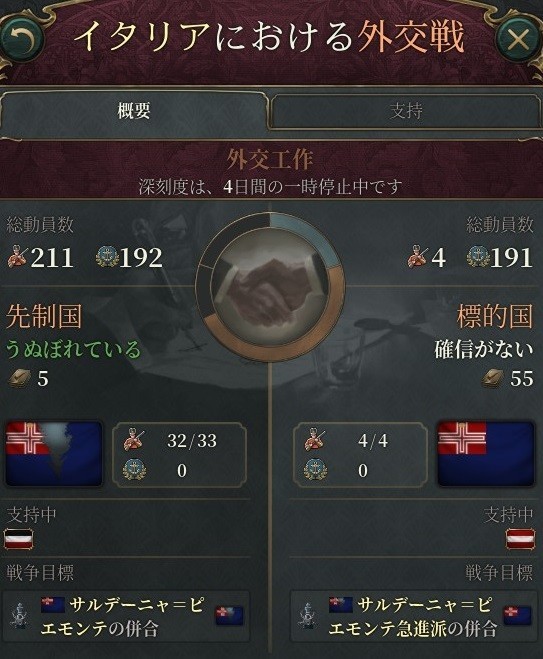Click the initiator's supporting country flag

pos(18,539)
